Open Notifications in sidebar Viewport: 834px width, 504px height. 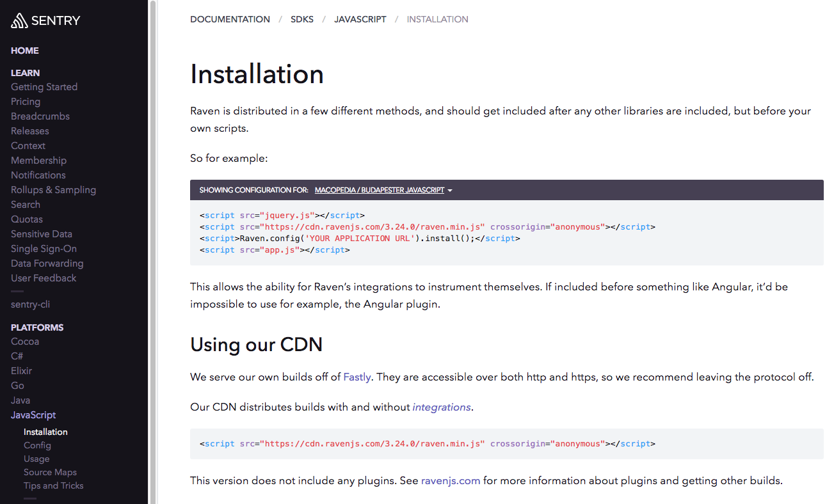pyautogui.click(x=38, y=175)
